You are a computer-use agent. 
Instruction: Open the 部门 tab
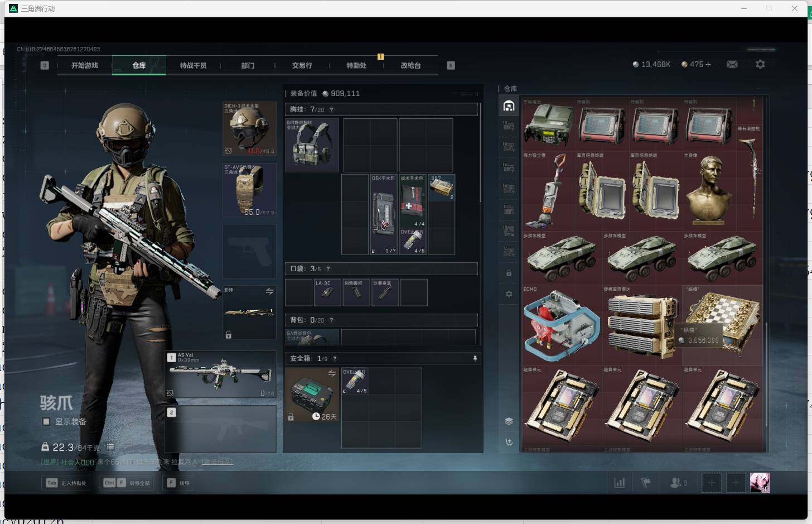(248, 65)
